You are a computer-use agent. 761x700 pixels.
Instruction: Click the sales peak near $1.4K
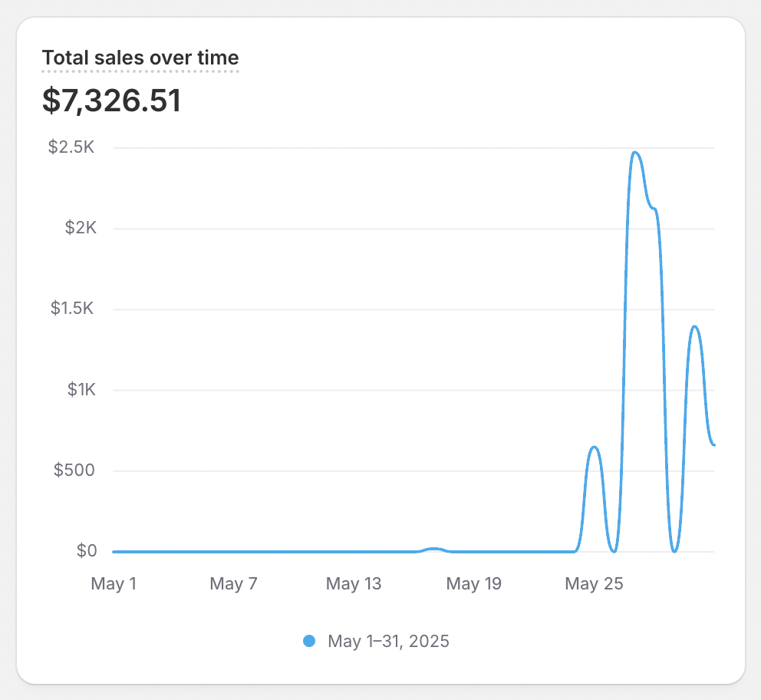[695, 326]
